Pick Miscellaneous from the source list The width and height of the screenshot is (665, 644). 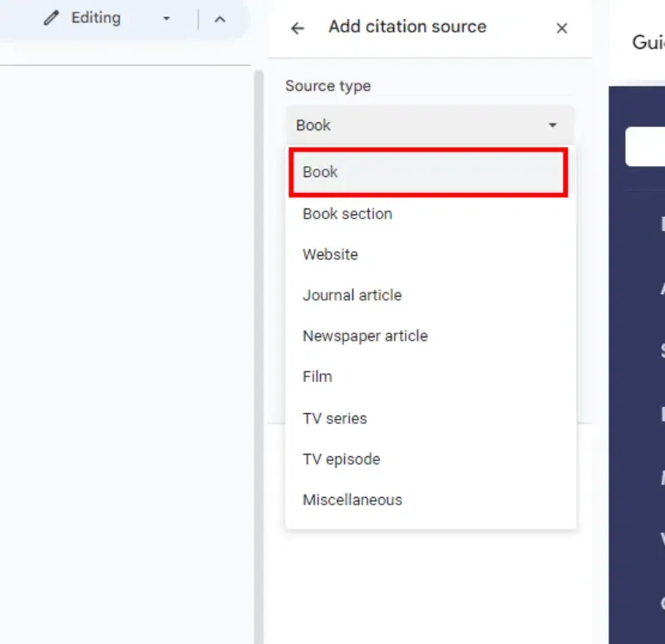pos(431,500)
